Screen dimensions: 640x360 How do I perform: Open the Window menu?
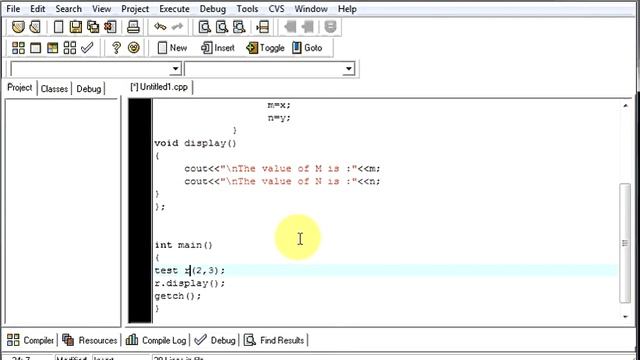coord(311,9)
